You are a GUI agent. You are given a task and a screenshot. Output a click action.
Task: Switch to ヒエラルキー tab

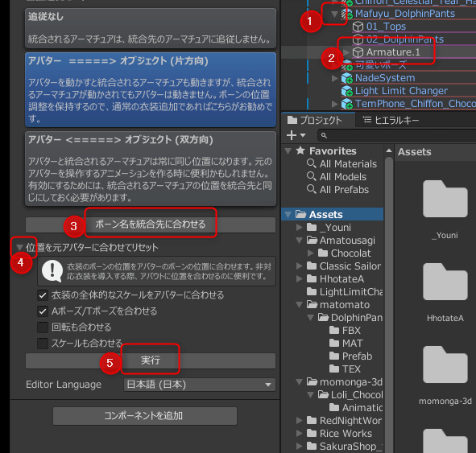(x=391, y=120)
